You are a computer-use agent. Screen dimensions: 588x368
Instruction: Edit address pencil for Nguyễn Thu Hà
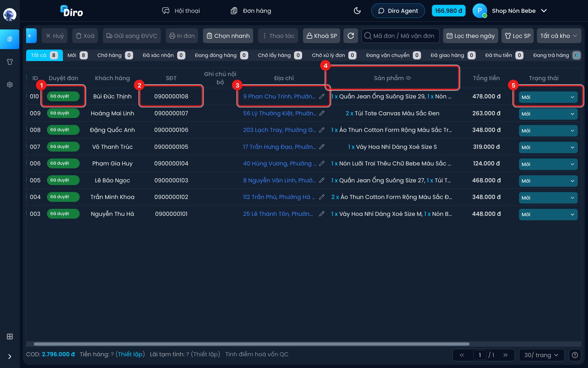[322, 214]
